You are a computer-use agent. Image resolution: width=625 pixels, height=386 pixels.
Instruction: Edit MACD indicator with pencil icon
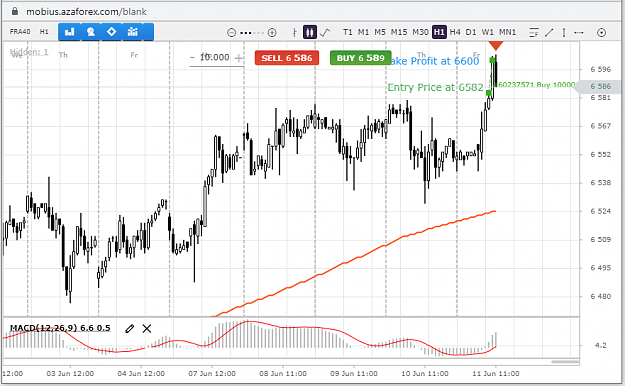[129, 329]
